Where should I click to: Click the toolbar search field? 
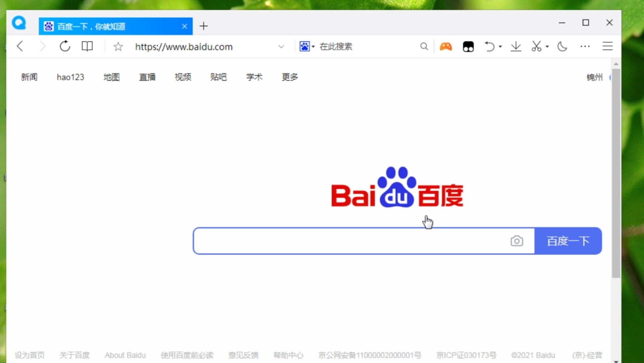366,46
